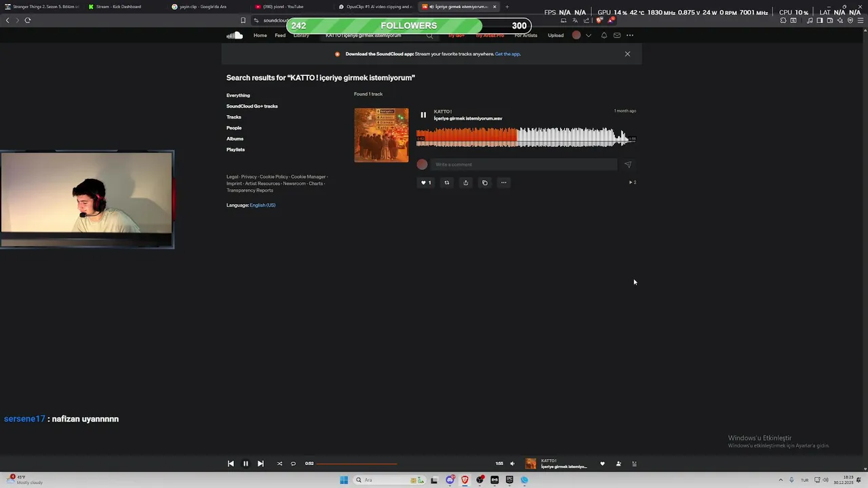Filter results by SoundCloud Go+ tracks
Viewport: 868px width, 488px height.
pyautogui.click(x=252, y=106)
